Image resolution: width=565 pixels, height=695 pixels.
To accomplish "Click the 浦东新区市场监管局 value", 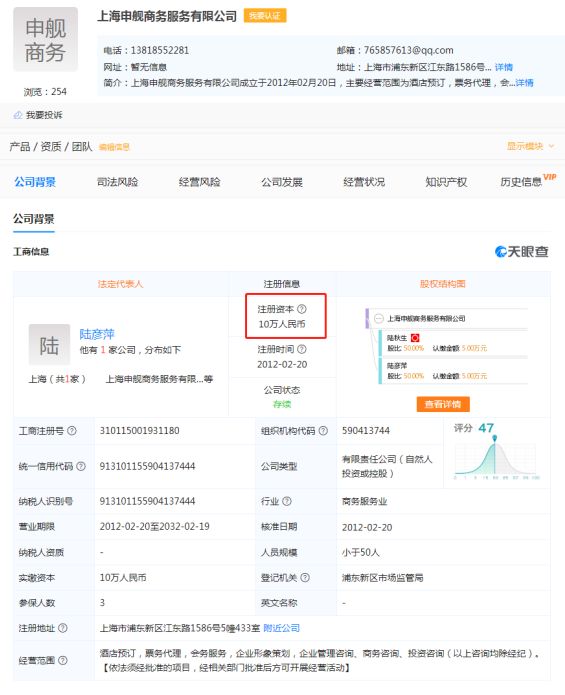I will click(382, 578).
